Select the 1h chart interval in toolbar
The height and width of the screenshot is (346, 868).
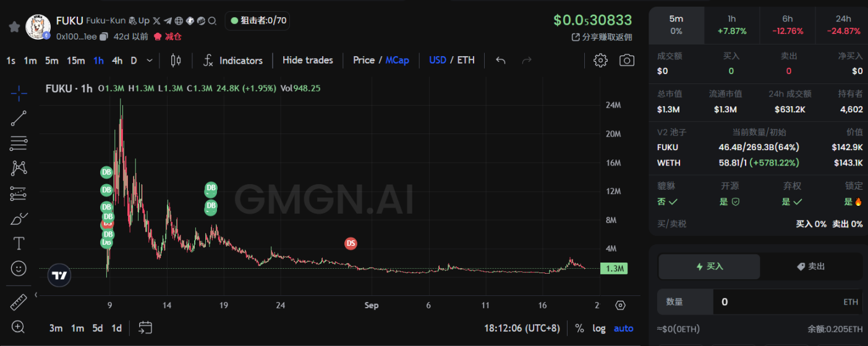click(x=98, y=60)
